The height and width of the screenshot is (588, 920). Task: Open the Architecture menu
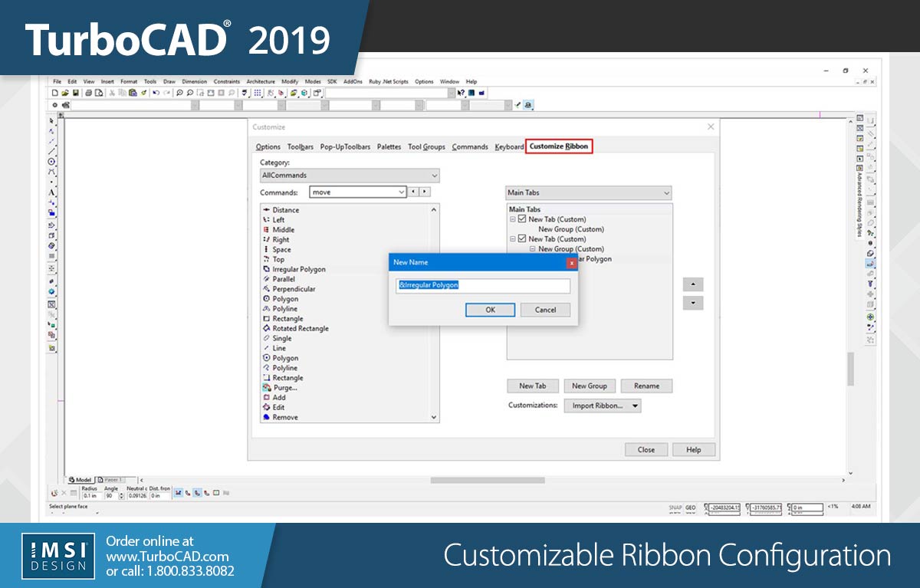tap(261, 81)
